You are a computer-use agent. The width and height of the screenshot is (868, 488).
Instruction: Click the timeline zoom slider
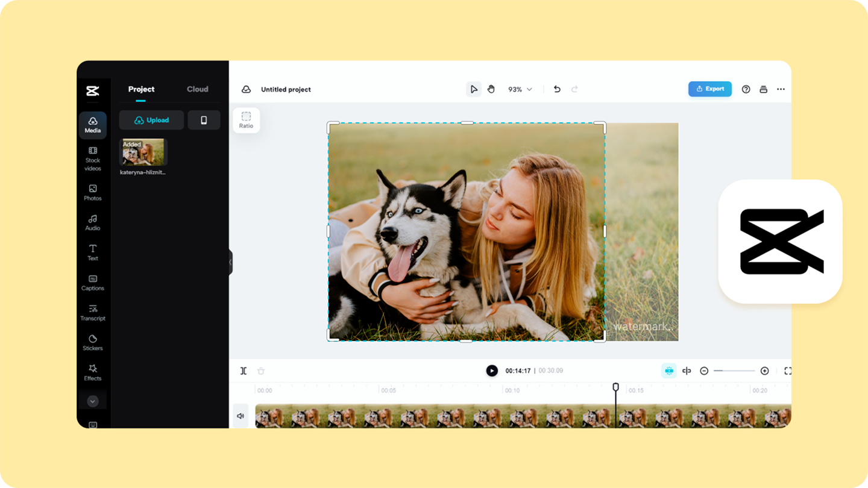(x=734, y=371)
